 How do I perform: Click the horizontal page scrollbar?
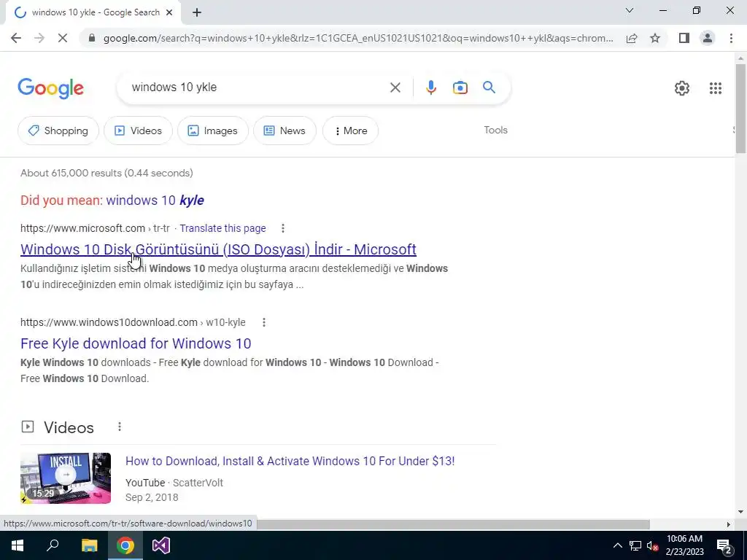[x=452, y=524]
